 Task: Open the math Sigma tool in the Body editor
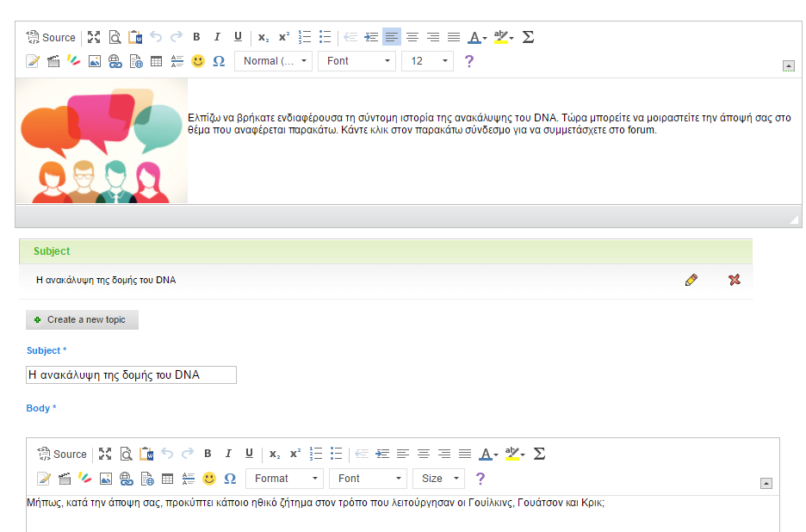click(539, 454)
